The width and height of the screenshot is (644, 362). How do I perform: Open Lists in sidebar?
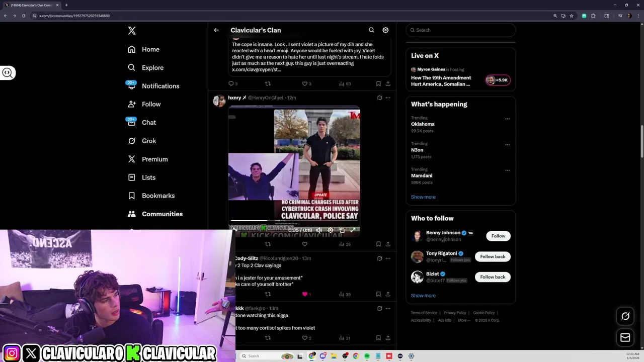[x=141, y=177]
